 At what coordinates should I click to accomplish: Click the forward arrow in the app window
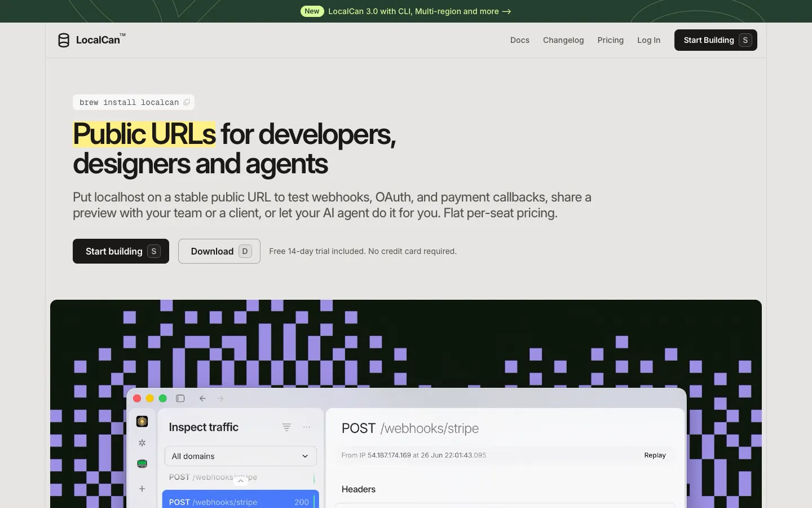pos(220,398)
